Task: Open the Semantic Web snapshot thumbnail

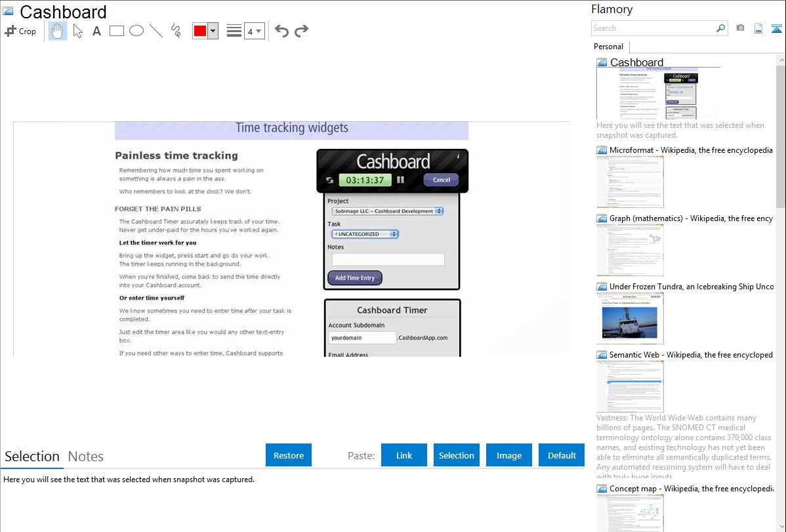Action: [630, 386]
